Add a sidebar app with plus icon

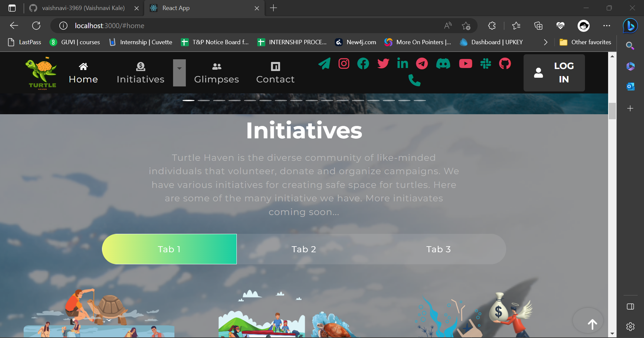630,108
